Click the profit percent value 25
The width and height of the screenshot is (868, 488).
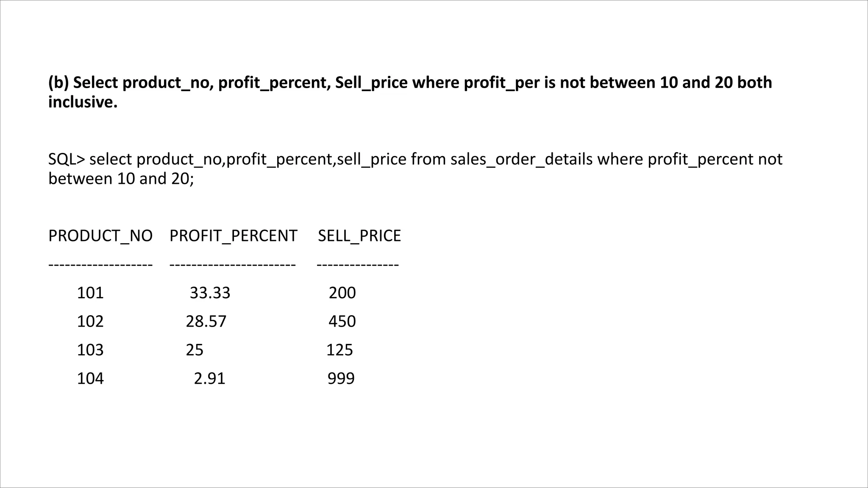pos(195,350)
